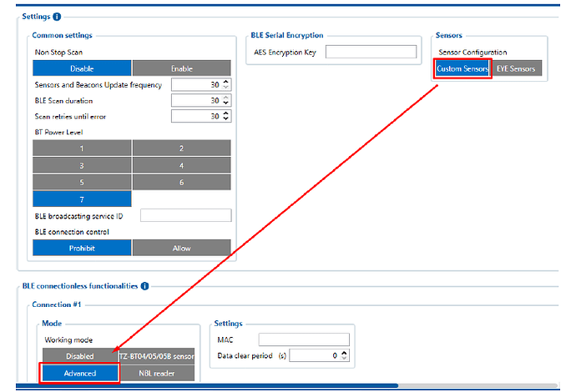This screenshot has width=576, height=392.
Task: Decrease Sensors and Beacons Update frequency
Action: pos(226,88)
